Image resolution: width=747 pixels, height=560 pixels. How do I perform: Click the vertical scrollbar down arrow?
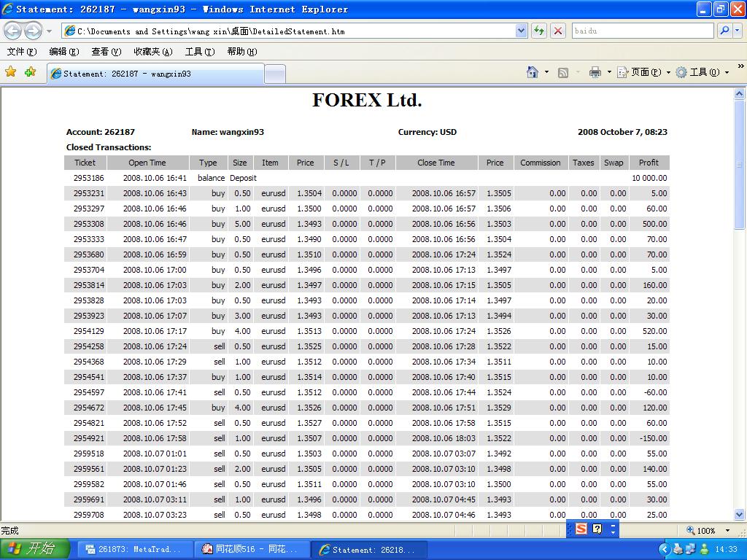point(740,514)
